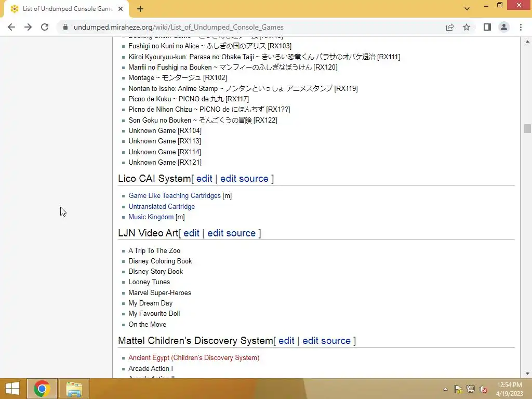Select the text "Disney Coloring Book"
This screenshot has width=532, height=399.
160,261
